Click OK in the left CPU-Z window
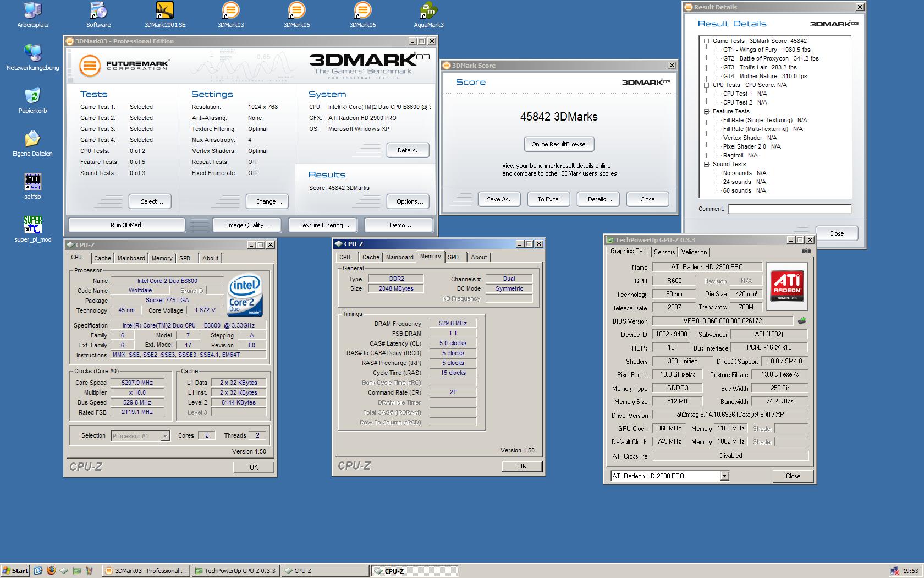 (x=254, y=467)
